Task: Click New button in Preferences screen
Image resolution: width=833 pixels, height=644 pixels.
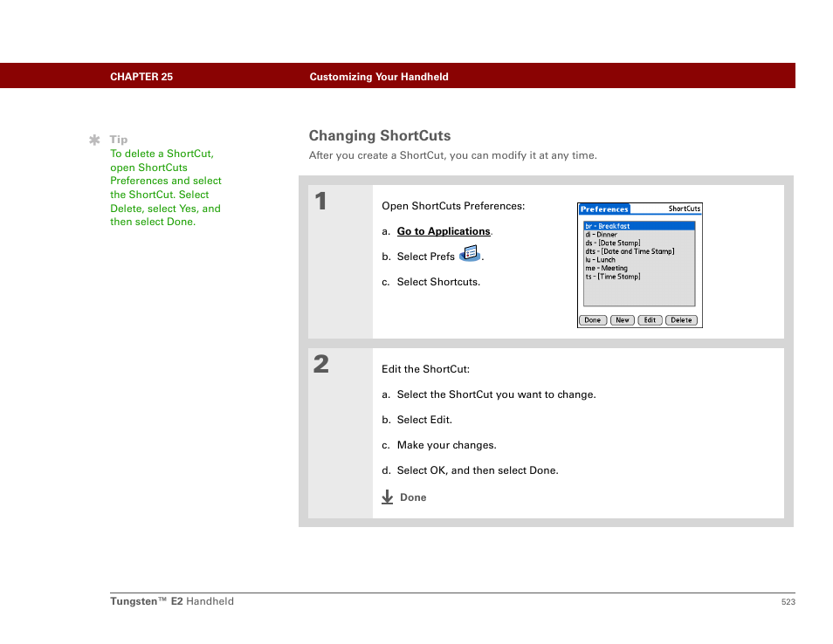Action: (622, 320)
